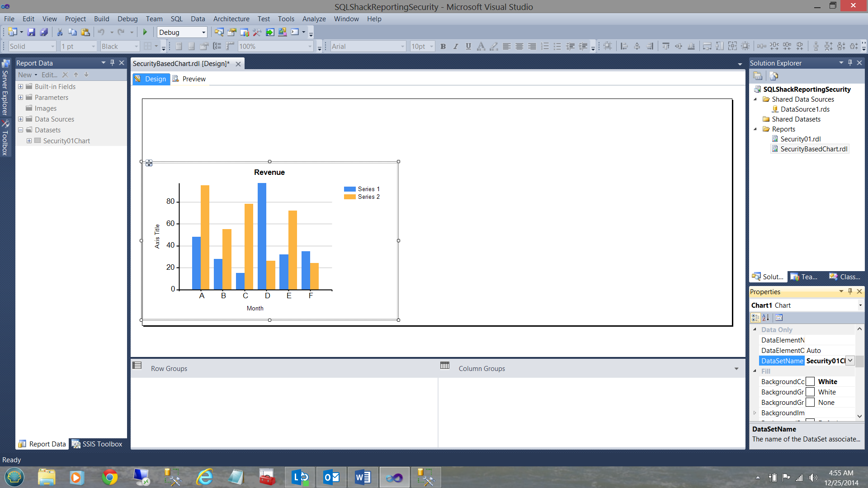Expand the Security01Chart dataset node
The height and width of the screenshot is (488, 868).
pyautogui.click(x=29, y=141)
